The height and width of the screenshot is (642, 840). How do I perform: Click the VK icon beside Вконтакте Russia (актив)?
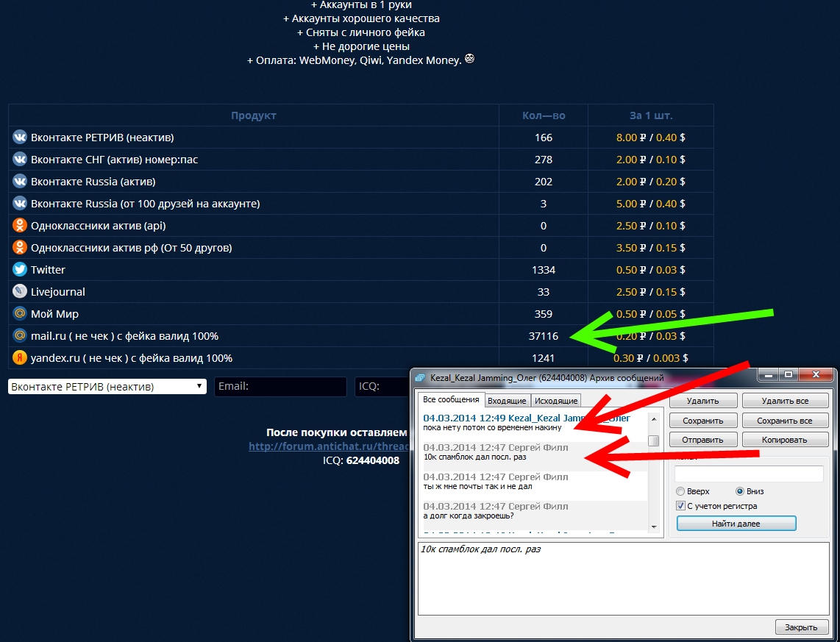(20, 182)
